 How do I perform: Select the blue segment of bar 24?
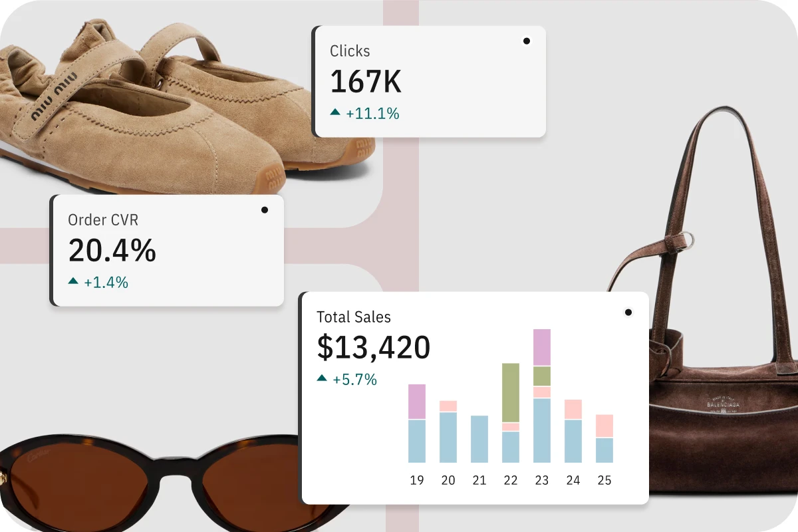[x=573, y=441]
